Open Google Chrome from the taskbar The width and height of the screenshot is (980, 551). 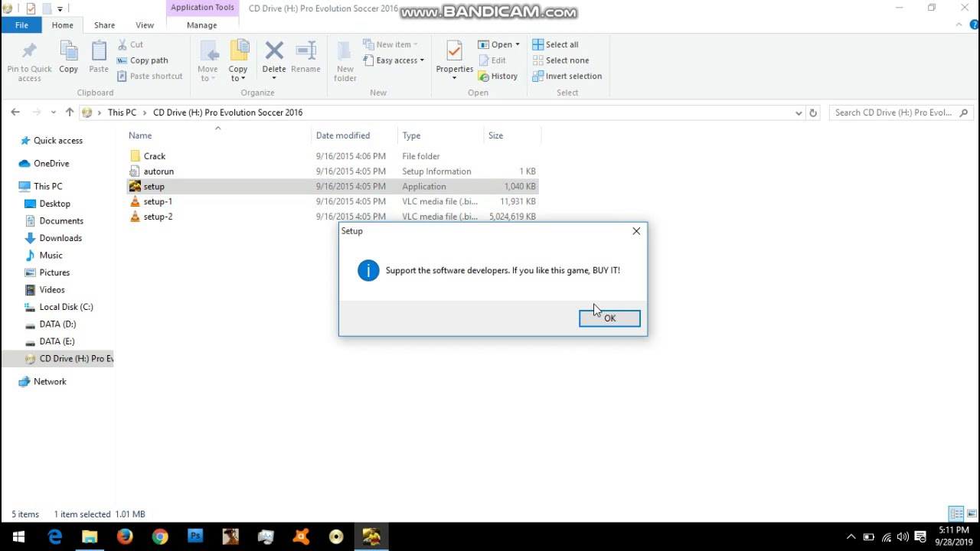point(160,537)
